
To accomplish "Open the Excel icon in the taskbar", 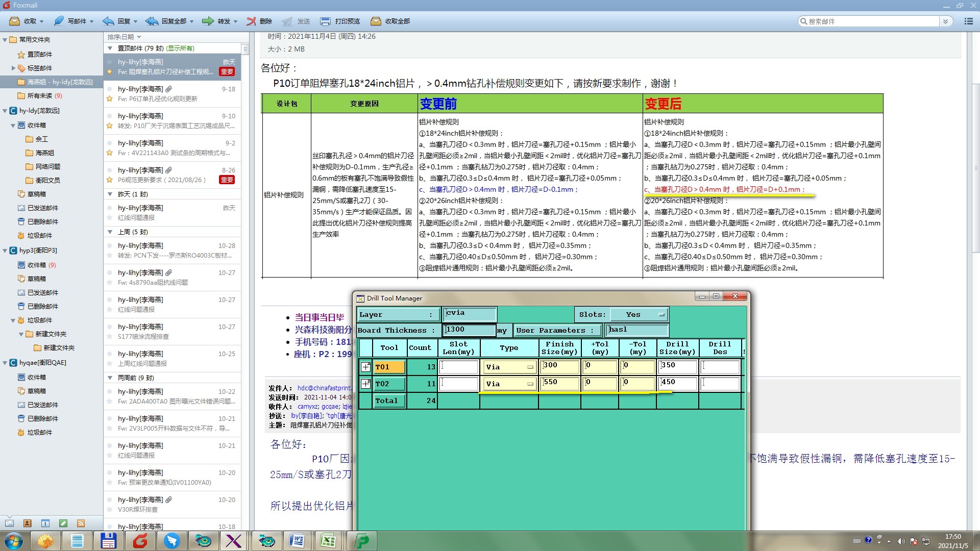I will coord(328,540).
